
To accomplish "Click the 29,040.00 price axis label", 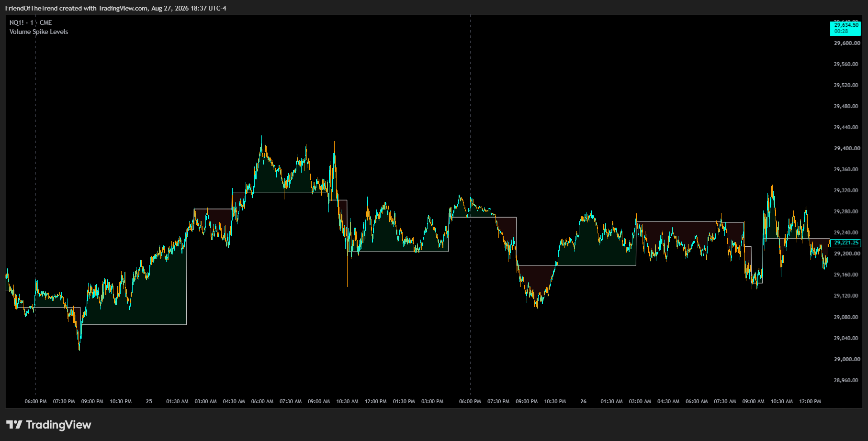I will (847, 338).
